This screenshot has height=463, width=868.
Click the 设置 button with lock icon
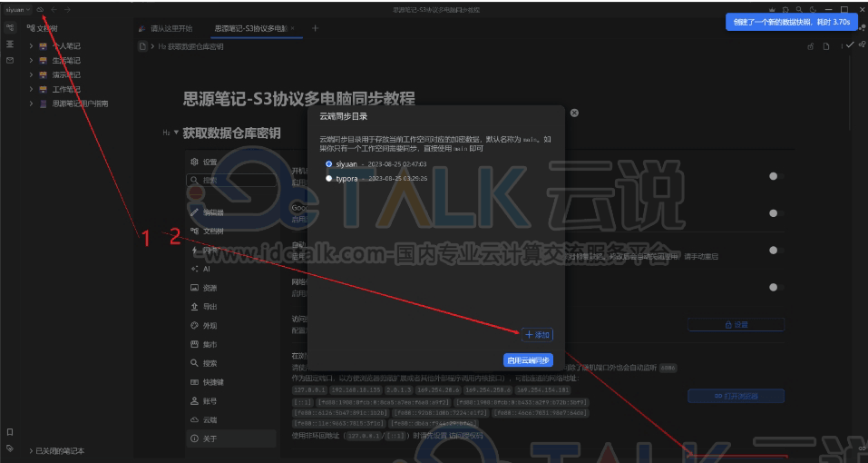[x=736, y=325]
